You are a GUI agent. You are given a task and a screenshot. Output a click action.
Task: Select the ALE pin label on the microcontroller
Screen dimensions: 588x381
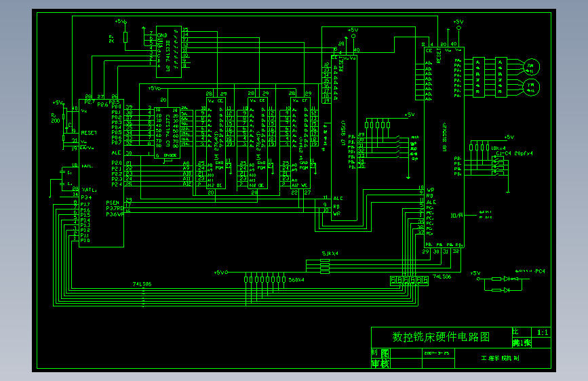tap(116, 153)
